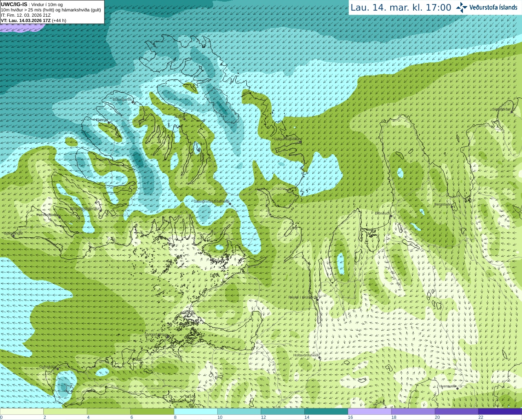Viewport: 522px width, 420px height.
Task: Click the Stykkishólmur station label
Action: (156, 334)
